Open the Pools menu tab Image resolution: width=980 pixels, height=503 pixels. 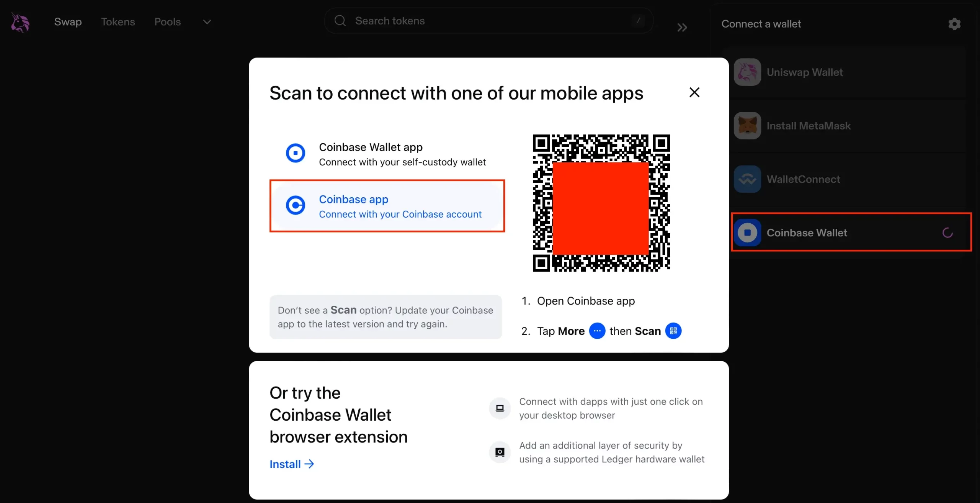click(167, 21)
